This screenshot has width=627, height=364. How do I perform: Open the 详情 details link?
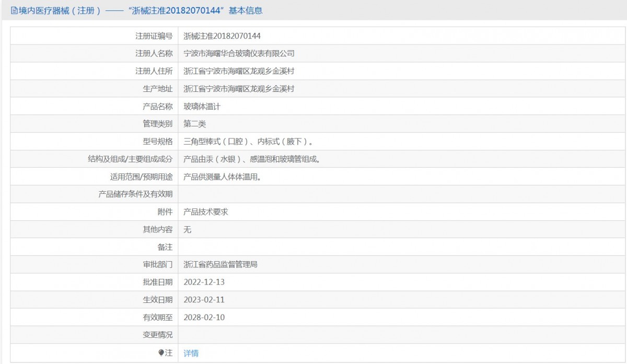pos(191,353)
